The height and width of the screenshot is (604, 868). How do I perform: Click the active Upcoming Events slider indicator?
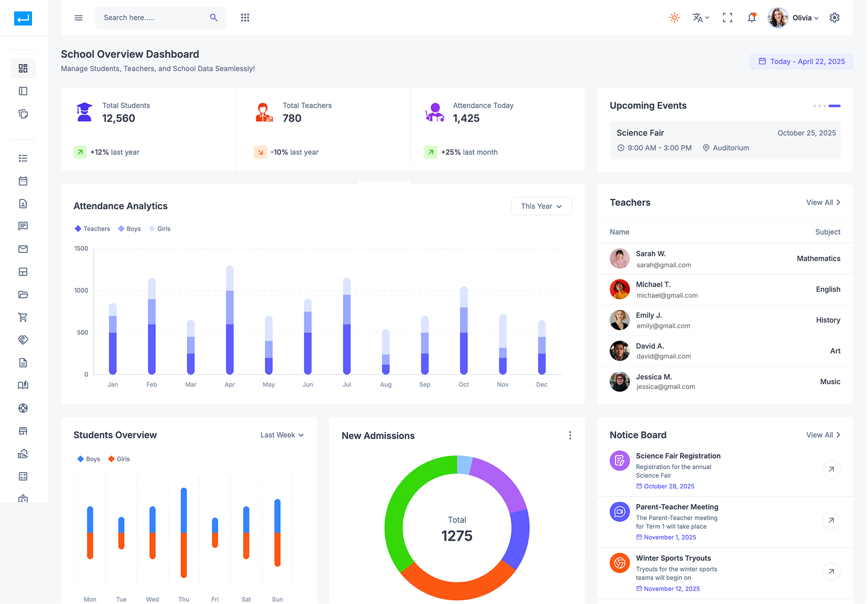834,106
